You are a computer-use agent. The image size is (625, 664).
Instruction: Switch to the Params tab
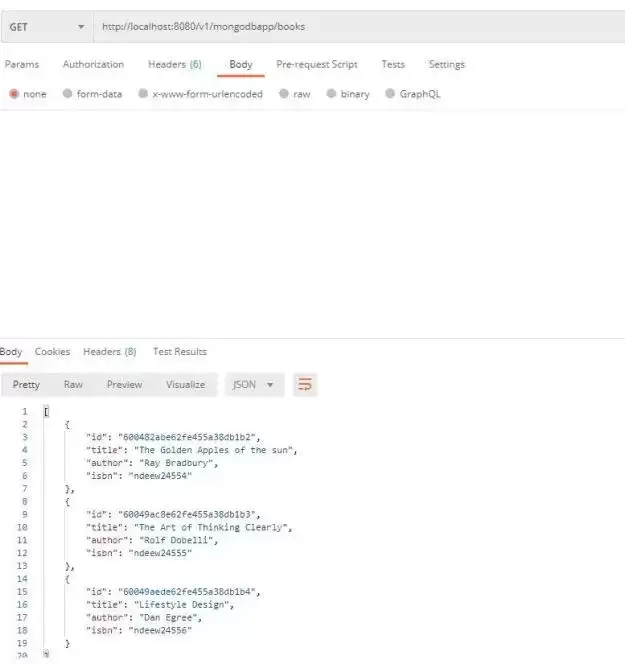[22, 64]
